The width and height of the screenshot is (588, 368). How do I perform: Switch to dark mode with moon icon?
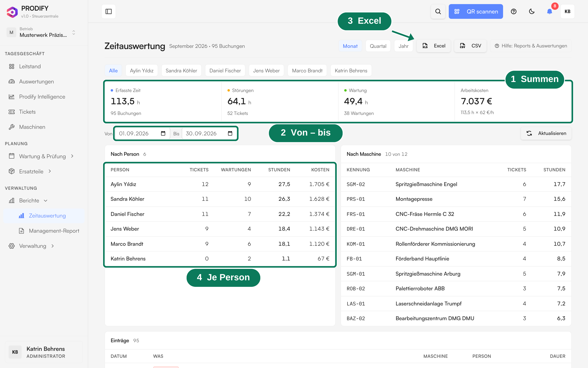[x=532, y=11]
